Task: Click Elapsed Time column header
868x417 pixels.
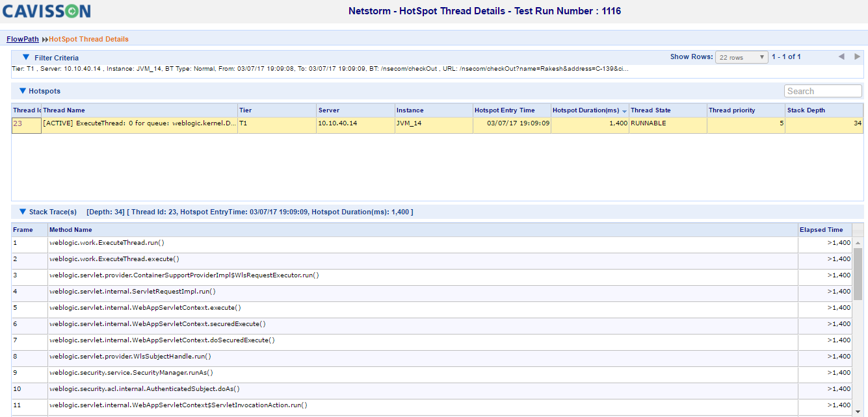Action: 825,229
